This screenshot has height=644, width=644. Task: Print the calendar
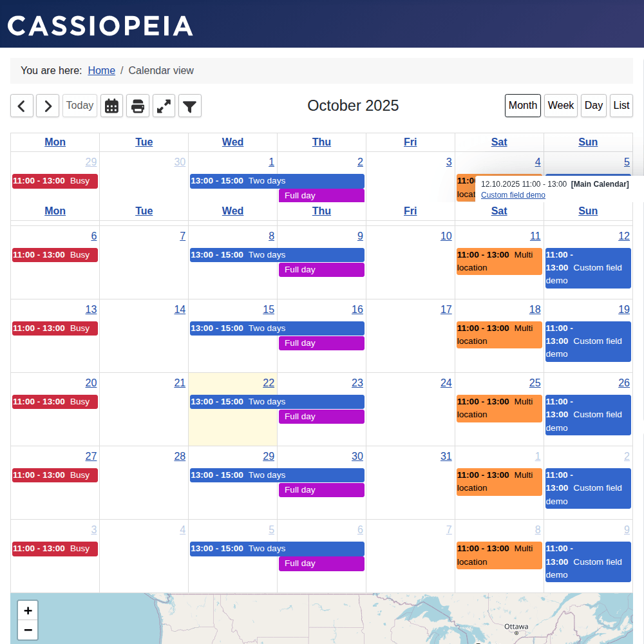pyautogui.click(x=138, y=106)
